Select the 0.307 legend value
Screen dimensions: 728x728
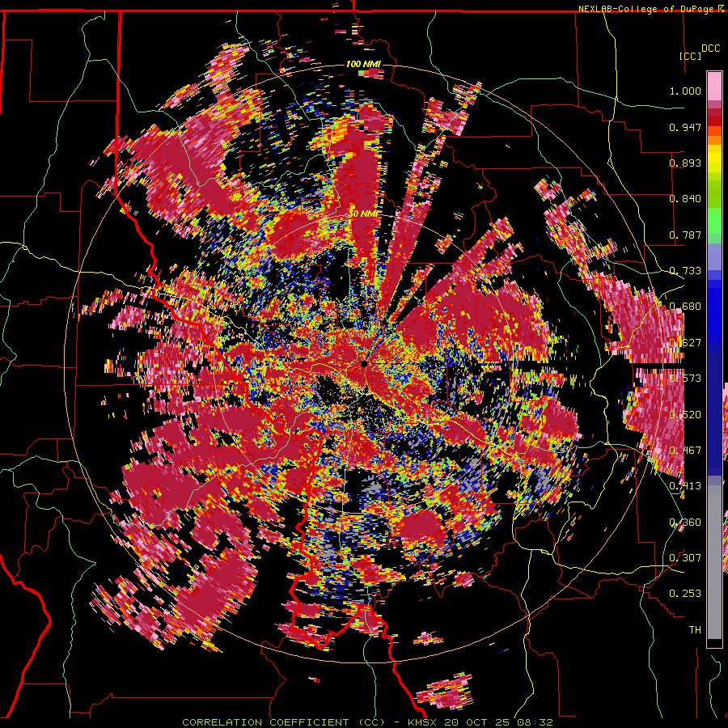pyautogui.click(x=685, y=557)
